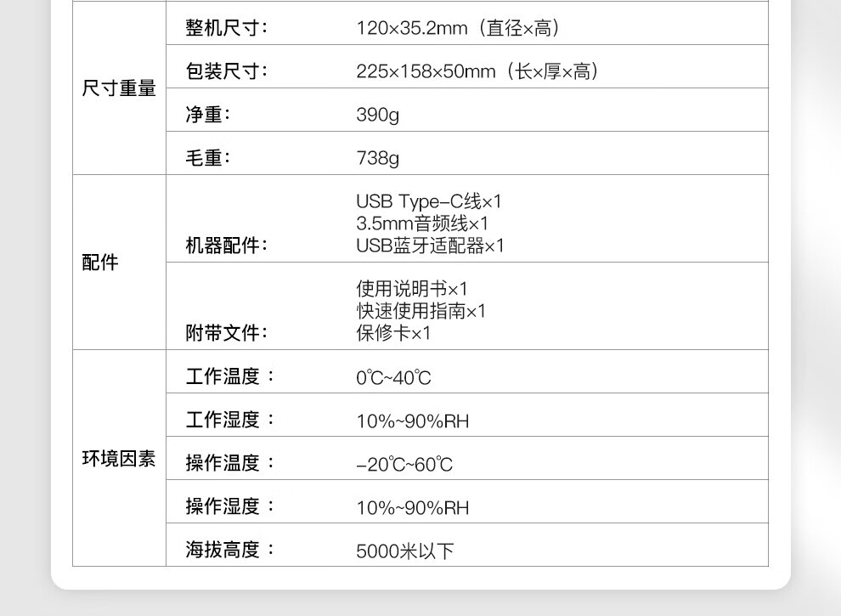Image resolution: width=841 pixels, height=616 pixels.
Task: Click the 0℃~40℃ working temperature value
Action: coord(393,378)
